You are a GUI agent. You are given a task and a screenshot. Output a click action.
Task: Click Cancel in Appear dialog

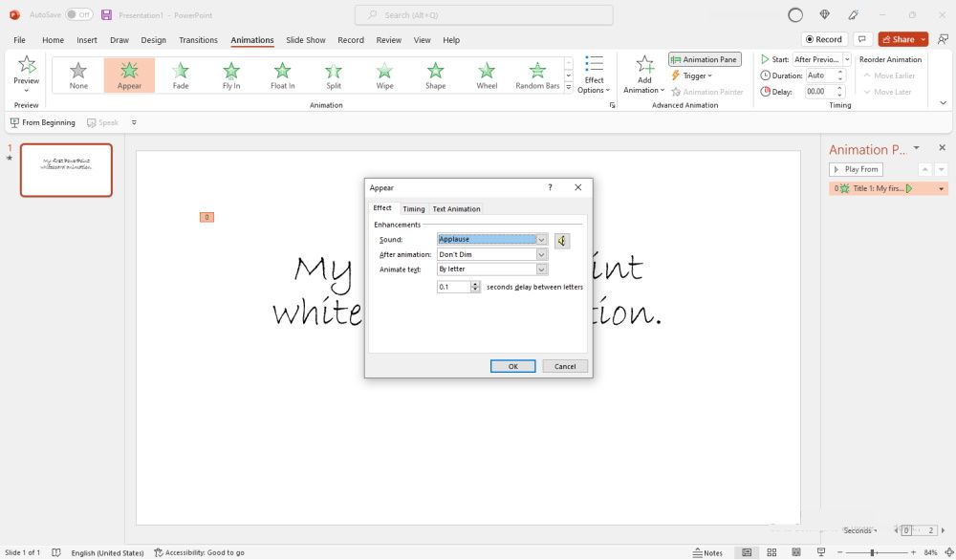point(565,366)
